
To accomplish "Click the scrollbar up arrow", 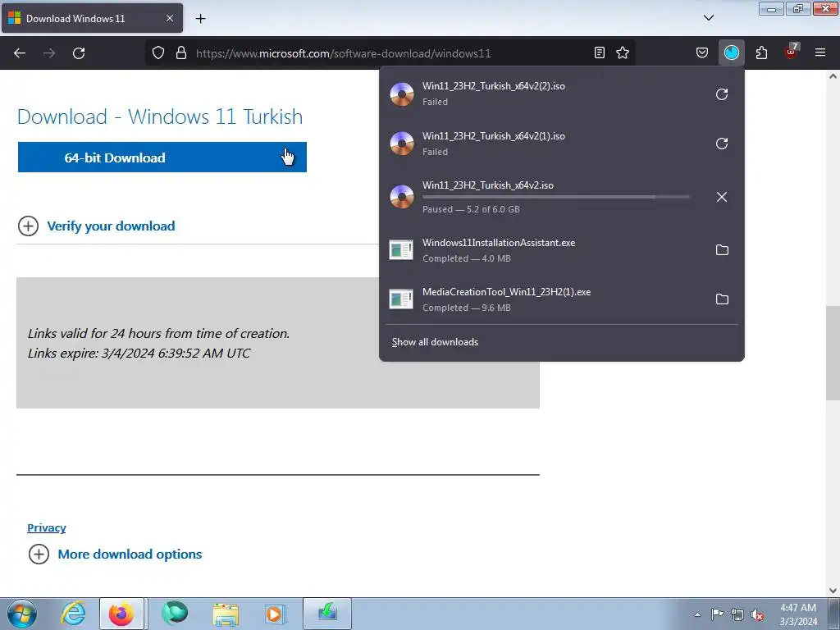I will pos(833,76).
